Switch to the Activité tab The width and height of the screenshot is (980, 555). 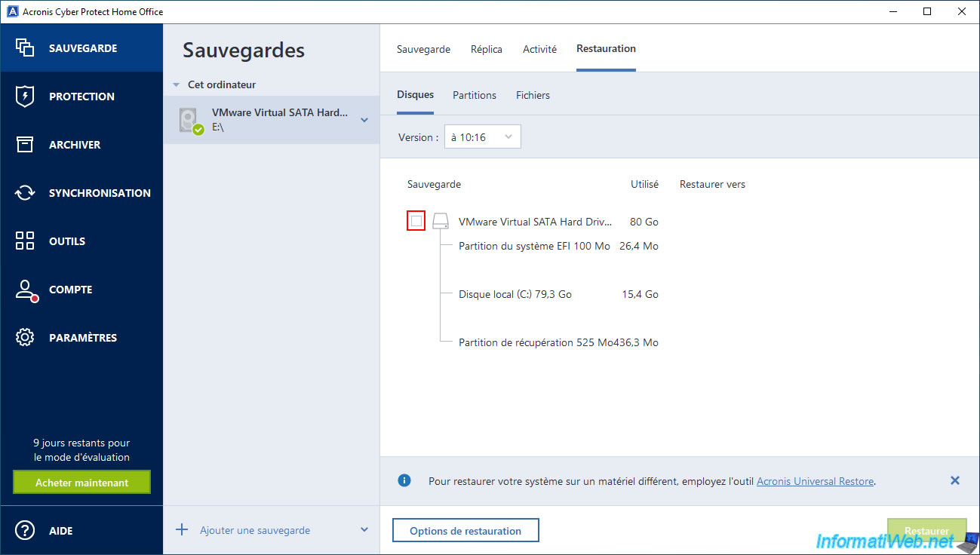coord(539,49)
